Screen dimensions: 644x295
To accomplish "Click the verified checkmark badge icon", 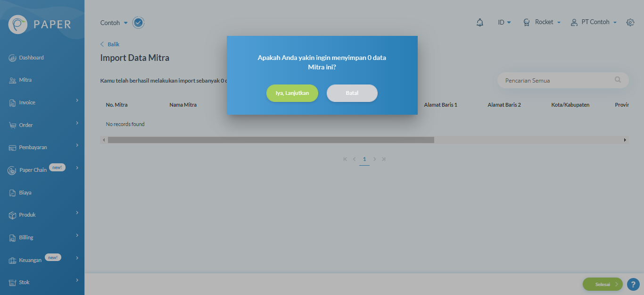I will (x=138, y=23).
